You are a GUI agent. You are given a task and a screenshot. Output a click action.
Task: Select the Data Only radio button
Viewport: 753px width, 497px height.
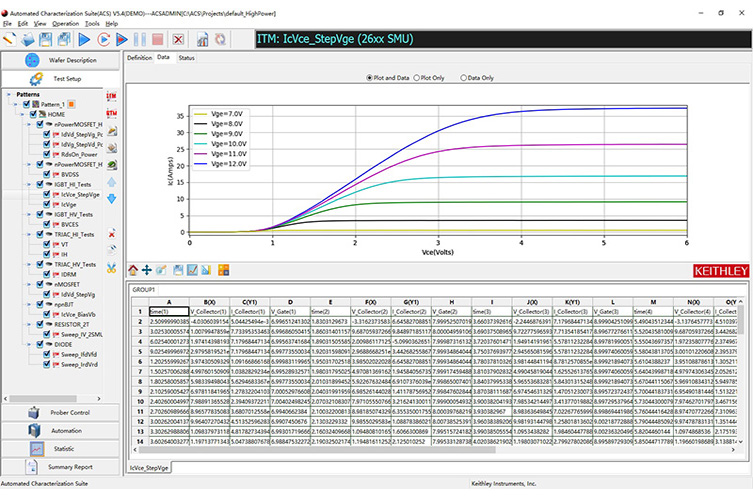463,76
